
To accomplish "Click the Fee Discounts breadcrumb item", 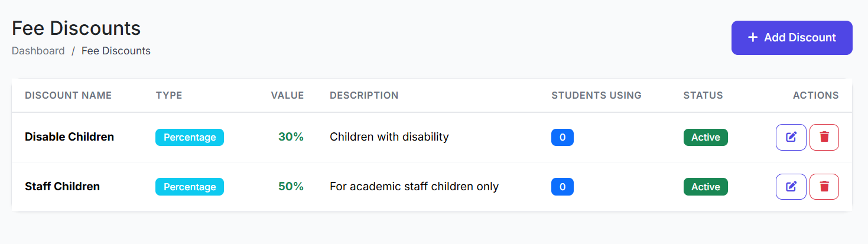I will coord(116,51).
